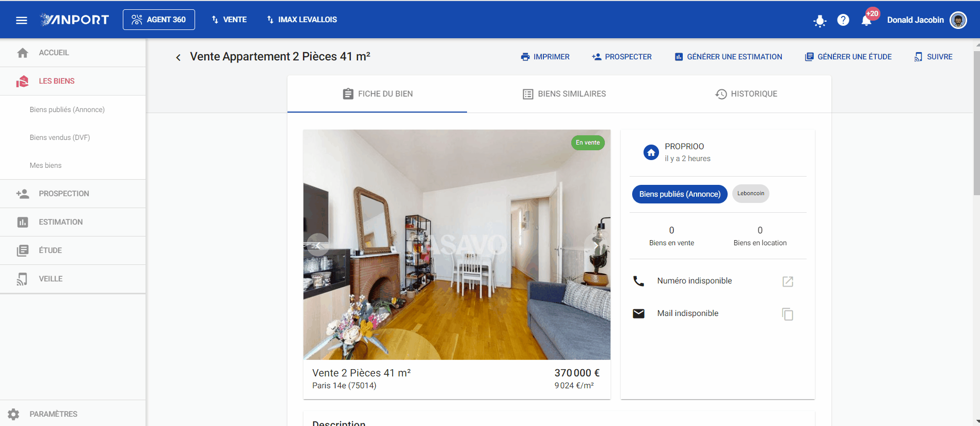980x426 pixels.
Task: Click the Paris 14e (75014) location text
Action: tap(344, 386)
